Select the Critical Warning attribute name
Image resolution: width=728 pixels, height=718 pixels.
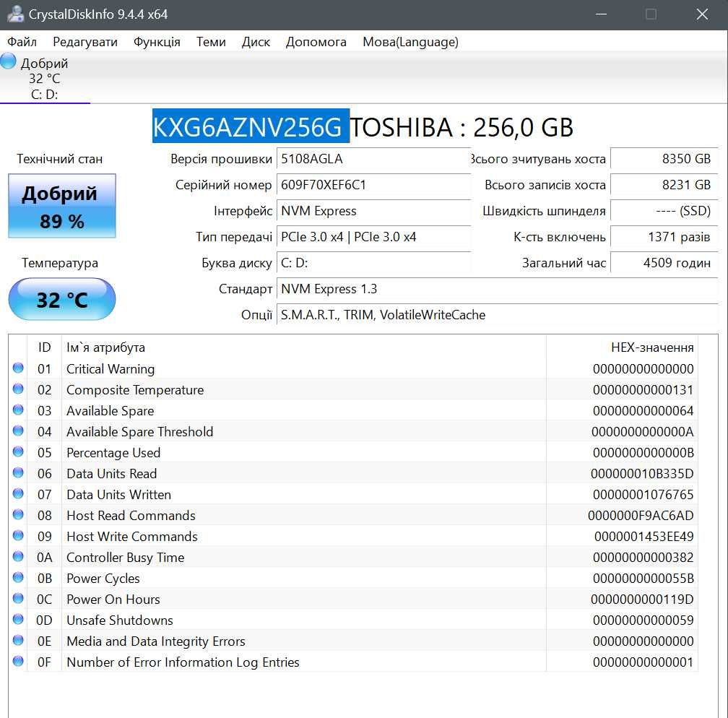[x=110, y=369]
